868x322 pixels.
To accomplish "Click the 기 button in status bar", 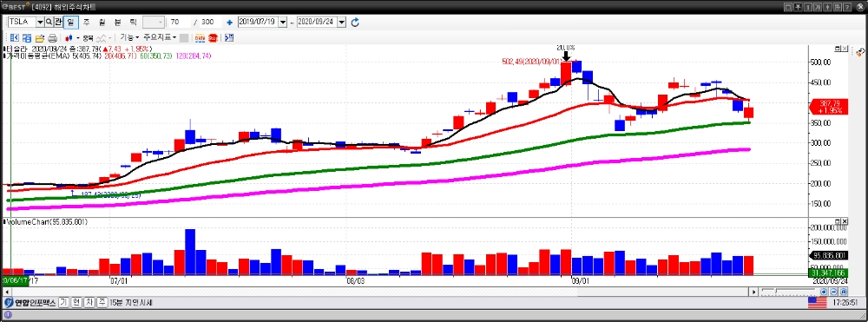I will click(x=63, y=303).
